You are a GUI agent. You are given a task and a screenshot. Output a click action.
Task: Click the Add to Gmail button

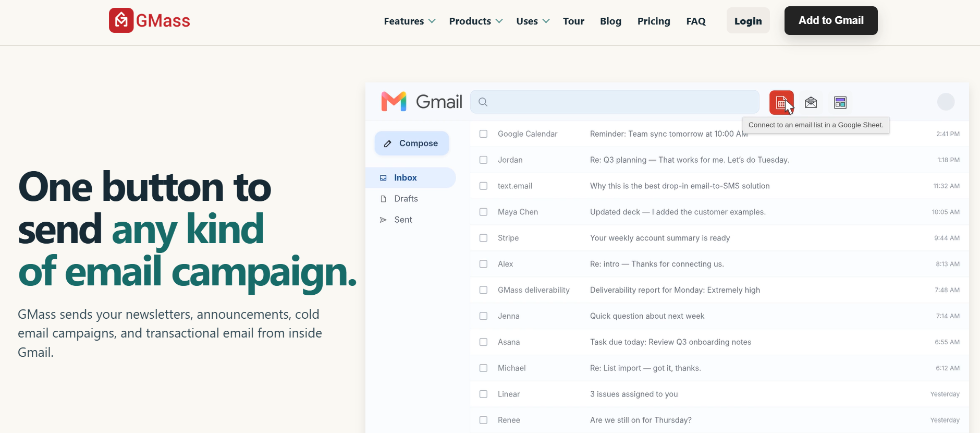[x=831, y=20]
